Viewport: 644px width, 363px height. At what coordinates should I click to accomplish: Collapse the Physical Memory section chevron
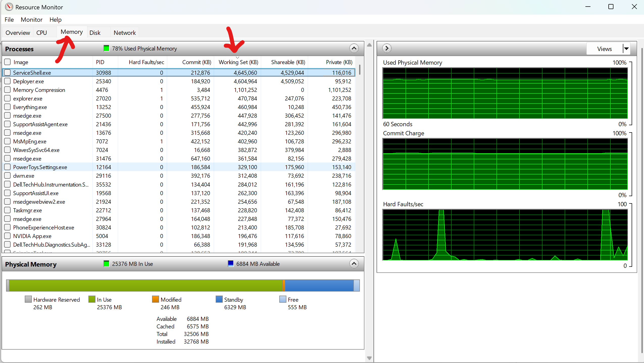point(354,264)
